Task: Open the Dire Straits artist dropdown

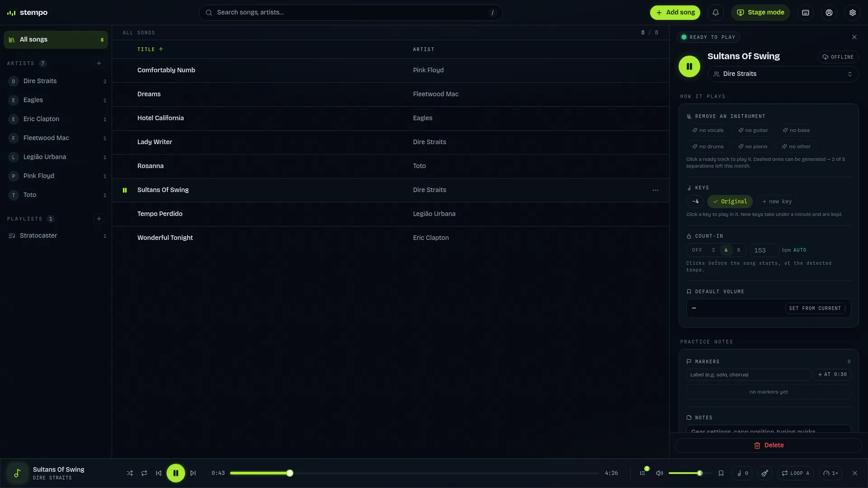Action: click(783, 74)
